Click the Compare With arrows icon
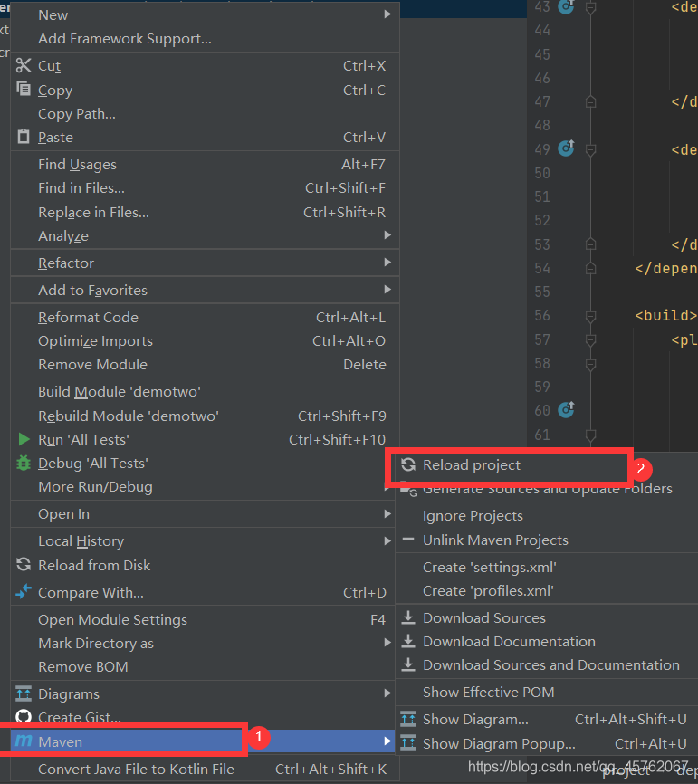 click(24, 591)
